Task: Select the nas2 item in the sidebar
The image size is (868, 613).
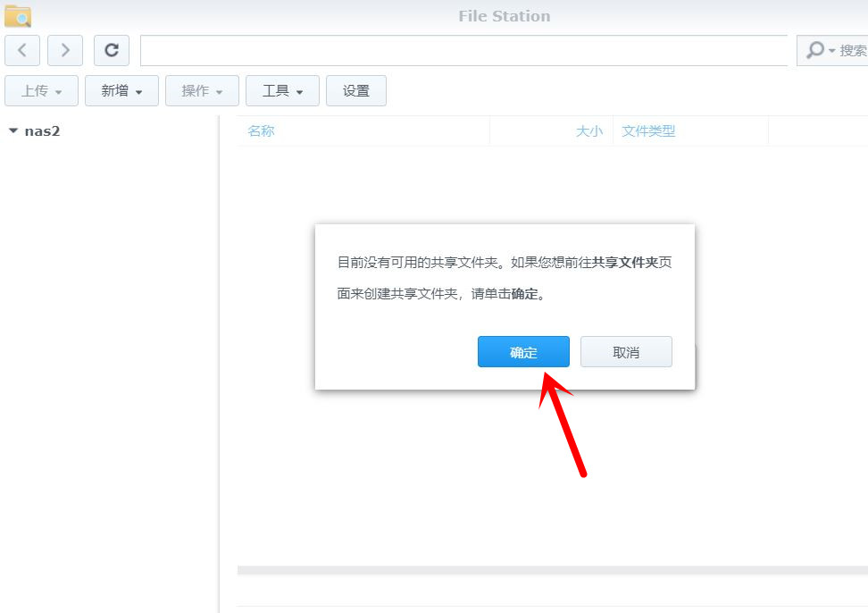Action: (x=40, y=130)
